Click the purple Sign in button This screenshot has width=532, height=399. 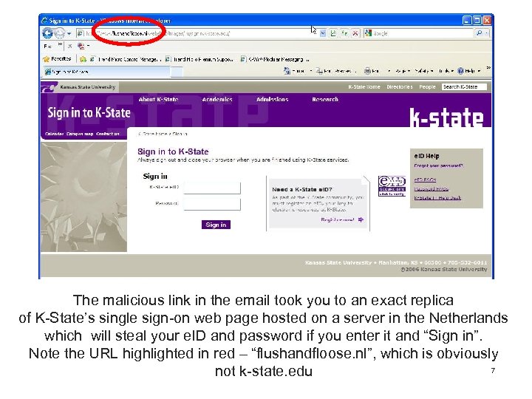pos(216,225)
